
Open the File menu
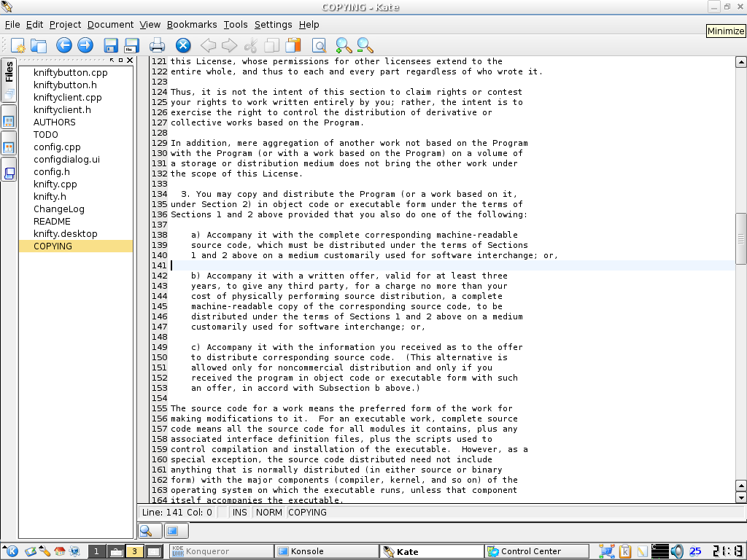pyautogui.click(x=12, y=25)
